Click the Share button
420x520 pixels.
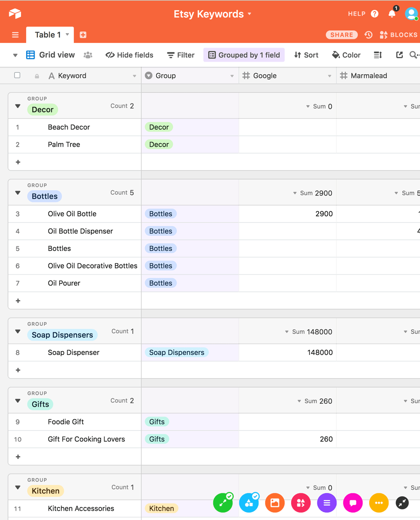342,35
